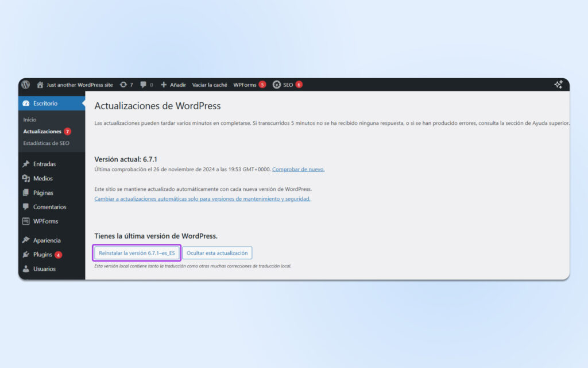Click the Comentarios speech bubble icon
This screenshot has height=368, width=588.
coord(26,206)
